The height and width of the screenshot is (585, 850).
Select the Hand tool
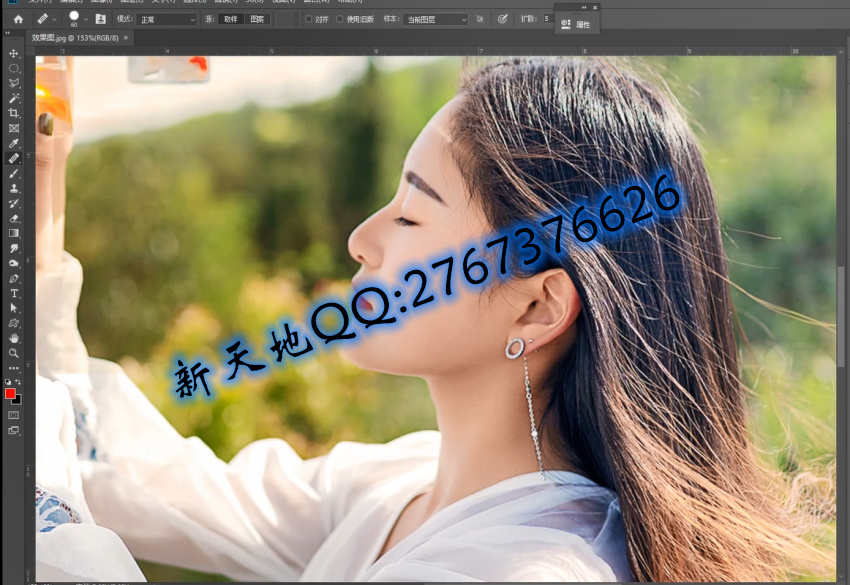[14, 338]
